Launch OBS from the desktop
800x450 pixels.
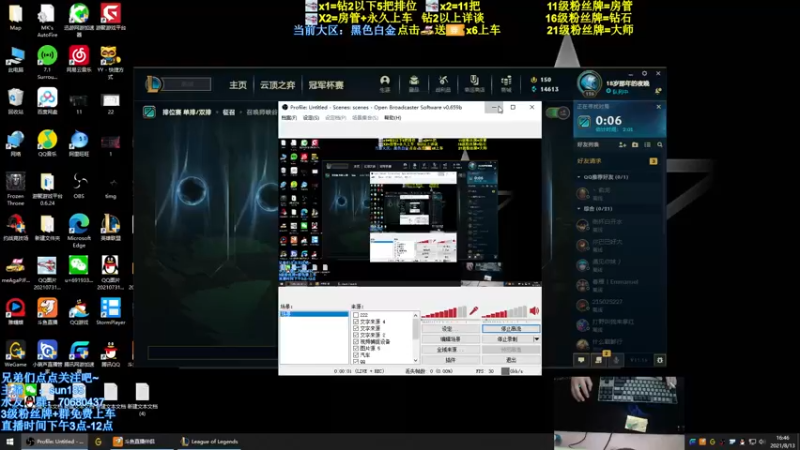(x=79, y=186)
